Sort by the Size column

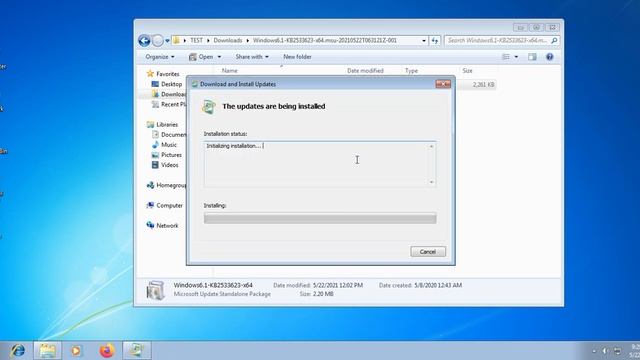tap(467, 71)
